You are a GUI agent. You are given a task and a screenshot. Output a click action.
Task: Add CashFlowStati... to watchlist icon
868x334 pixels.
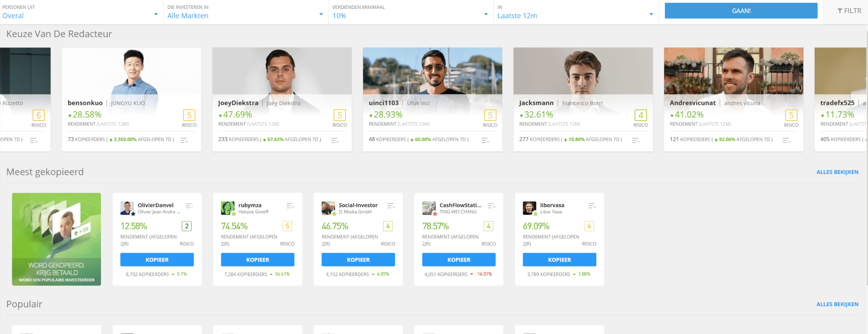click(491, 206)
